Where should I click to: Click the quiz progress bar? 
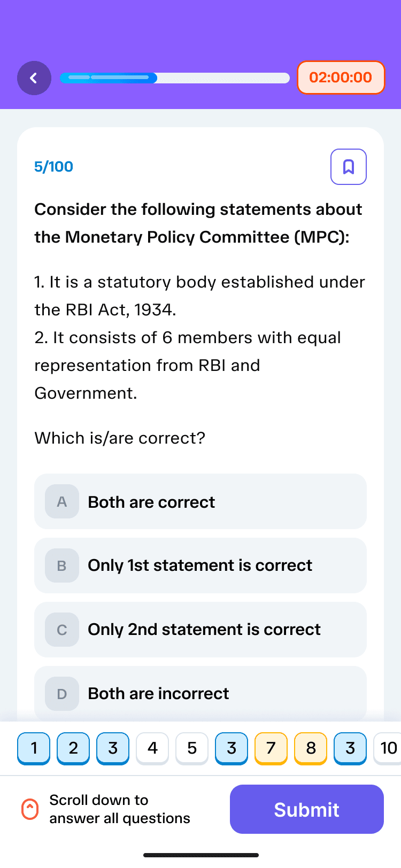point(175,78)
